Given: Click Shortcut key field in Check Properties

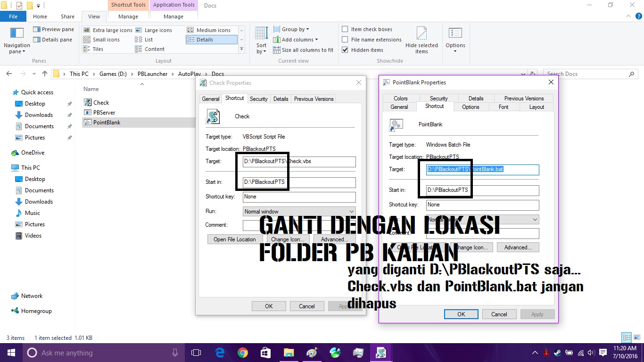Looking at the screenshot, I should [299, 197].
